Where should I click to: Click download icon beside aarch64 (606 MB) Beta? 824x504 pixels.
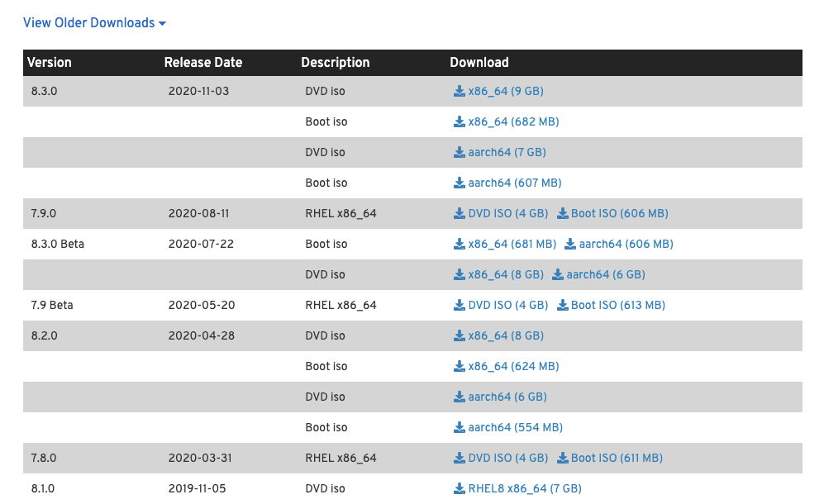pyautogui.click(x=570, y=245)
